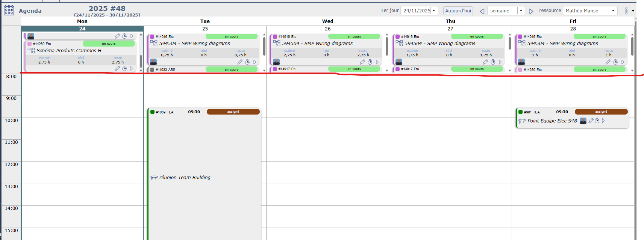Start the stopwatch on Wednesday's SMP Wiring diagrams task

click(x=370, y=62)
